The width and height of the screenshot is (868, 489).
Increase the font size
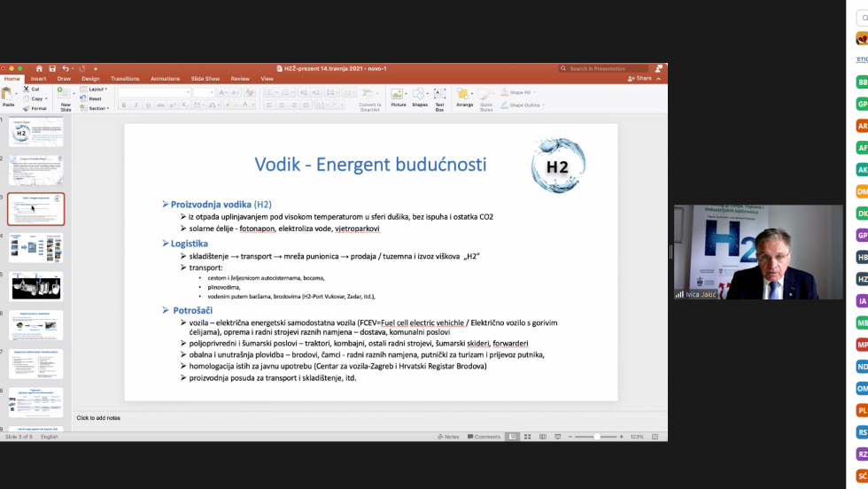[222, 92]
